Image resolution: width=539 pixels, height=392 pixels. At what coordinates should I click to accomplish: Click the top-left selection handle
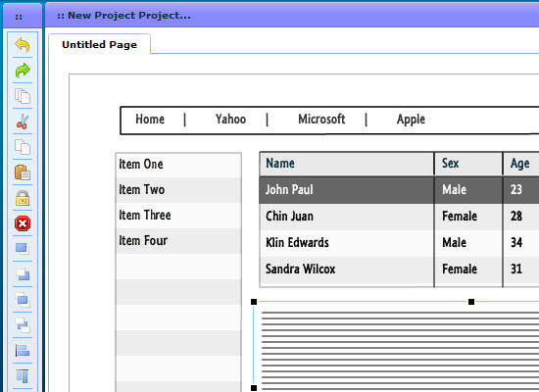(x=254, y=302)
